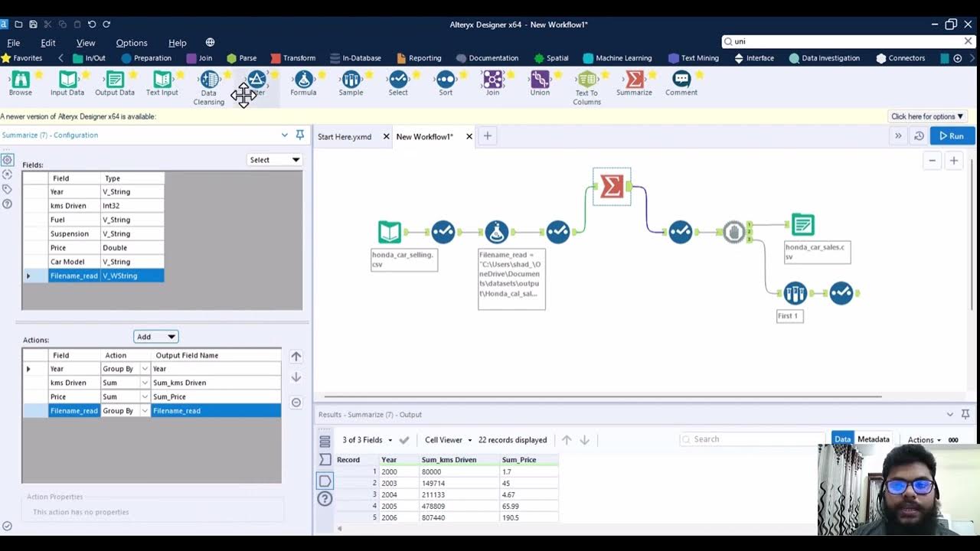Open the Edit menu

pos(48,43)
